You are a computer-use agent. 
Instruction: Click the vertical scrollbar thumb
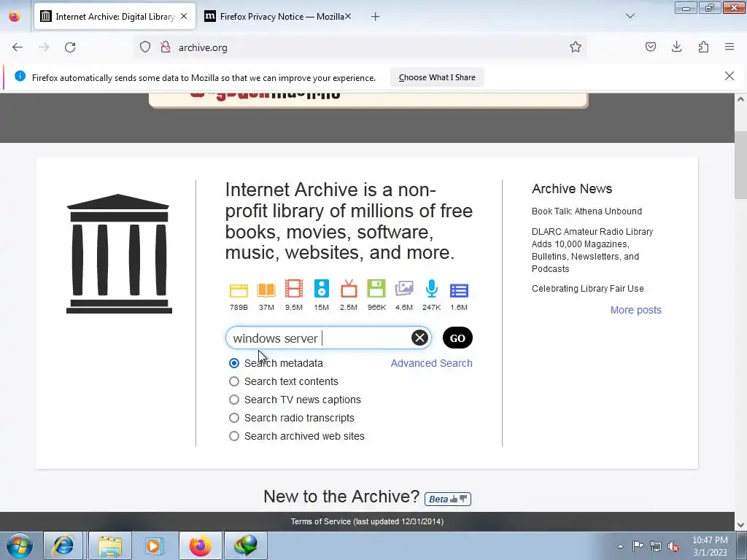click(740, 166)
